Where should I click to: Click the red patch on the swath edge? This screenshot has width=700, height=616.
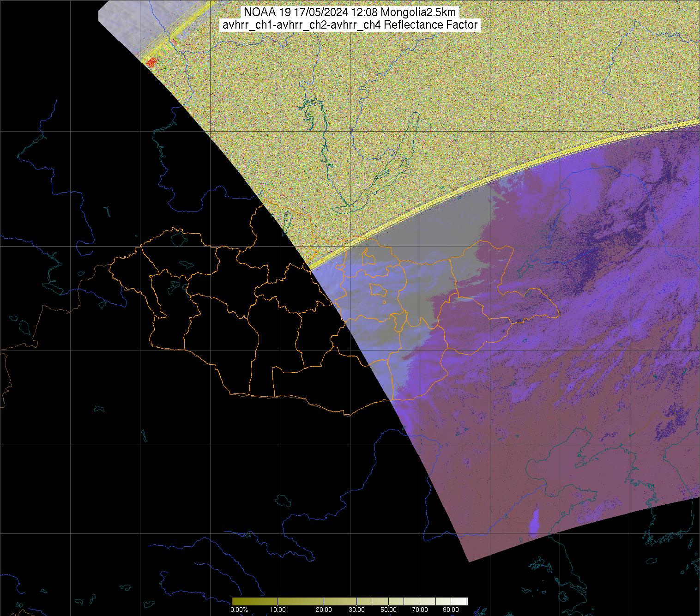click(151, 62)
